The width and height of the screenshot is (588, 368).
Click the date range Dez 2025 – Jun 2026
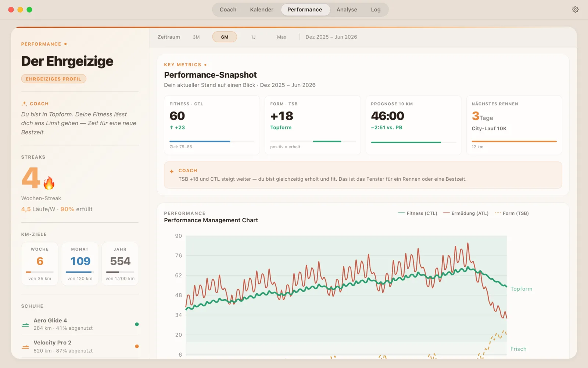[331, 37]
